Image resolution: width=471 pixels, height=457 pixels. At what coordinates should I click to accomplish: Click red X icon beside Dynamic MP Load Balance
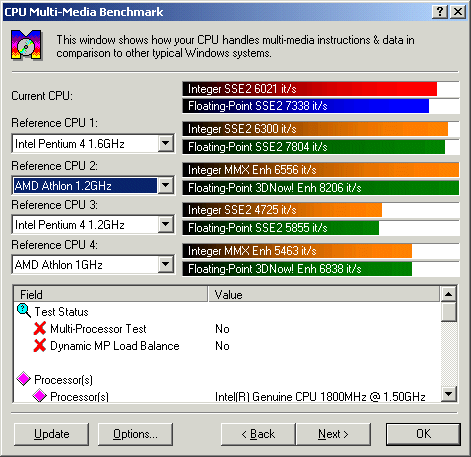(40, 345)
